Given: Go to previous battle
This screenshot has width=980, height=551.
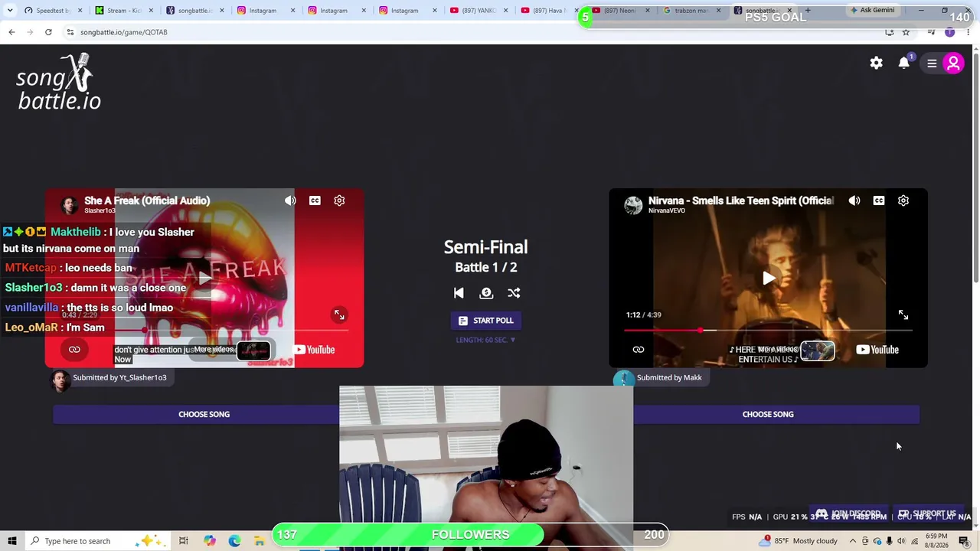Looking at the screenshot, I should point(459,293).
